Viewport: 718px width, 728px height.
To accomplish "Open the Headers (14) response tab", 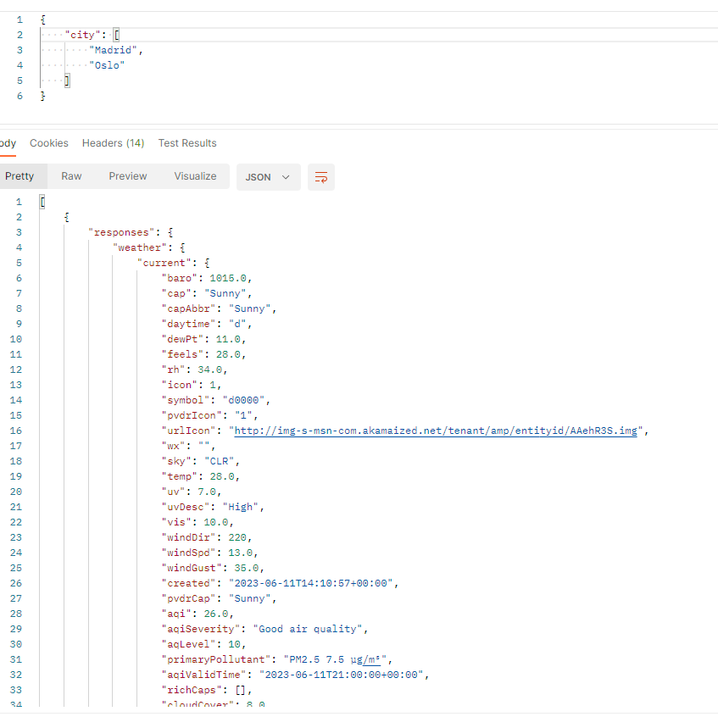I will [x=113, y=143].
